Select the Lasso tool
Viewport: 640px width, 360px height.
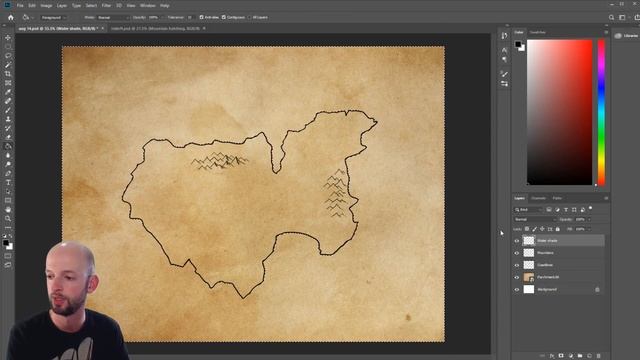click(8, 56)
